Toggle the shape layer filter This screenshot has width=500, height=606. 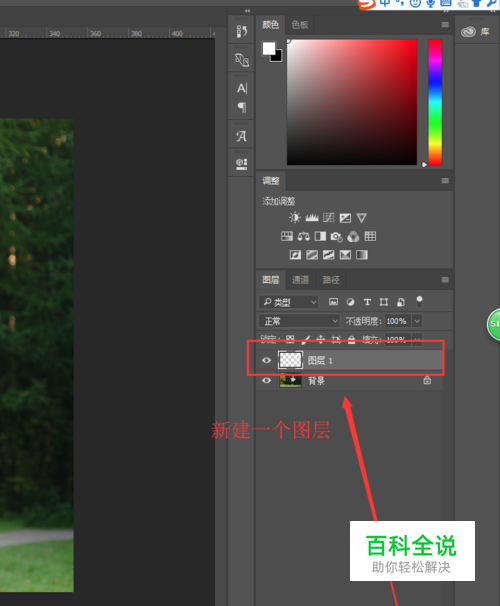[x=384, y=302]
